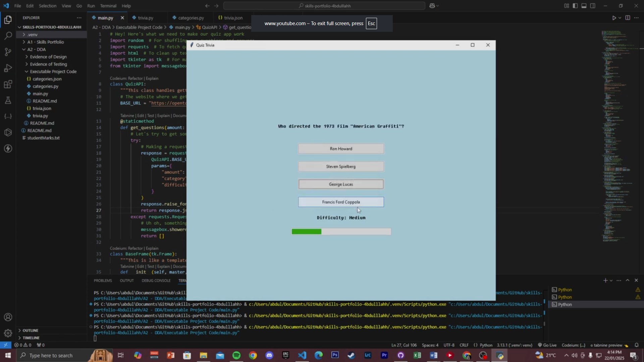Click the command center search field
The height and width of the screenshot is (362, 644).
pyautogui.click(x=324, y=6)
